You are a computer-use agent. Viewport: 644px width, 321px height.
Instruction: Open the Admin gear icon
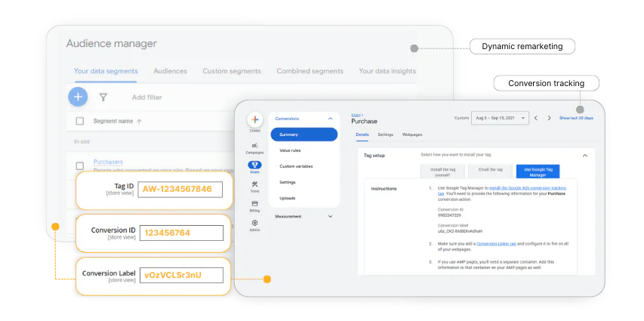[254, 223]
